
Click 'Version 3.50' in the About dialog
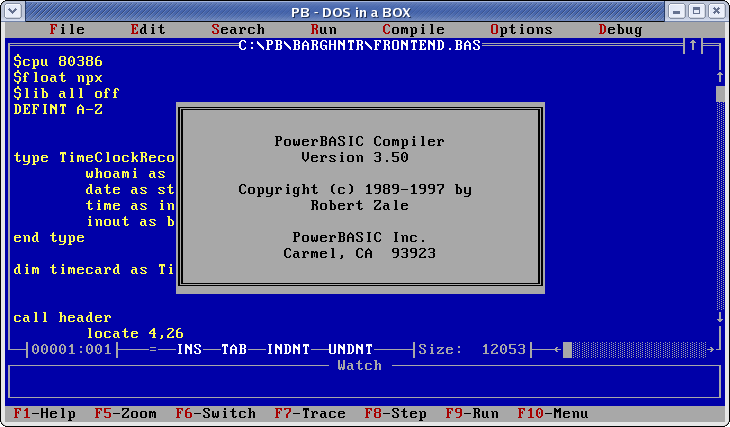coord(355,157)
